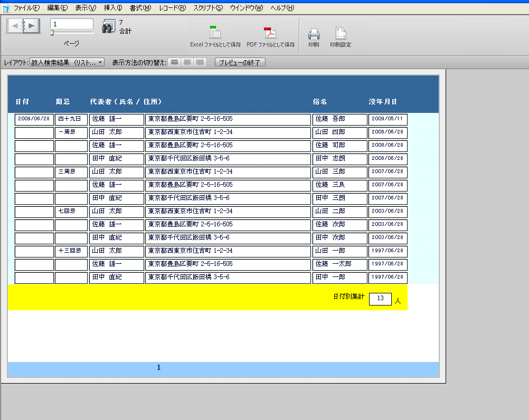Click the binoculars total pages icon

click(x=109, y=27)
